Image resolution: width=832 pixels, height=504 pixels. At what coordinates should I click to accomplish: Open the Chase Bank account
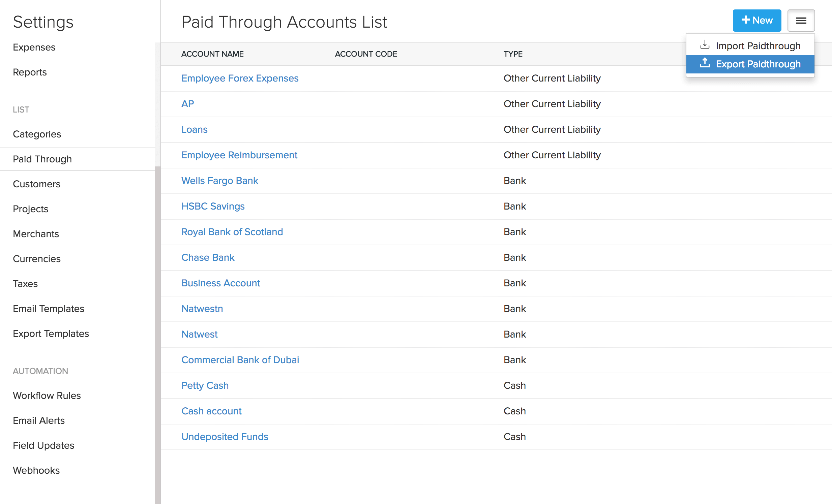(x=208, y=257)
